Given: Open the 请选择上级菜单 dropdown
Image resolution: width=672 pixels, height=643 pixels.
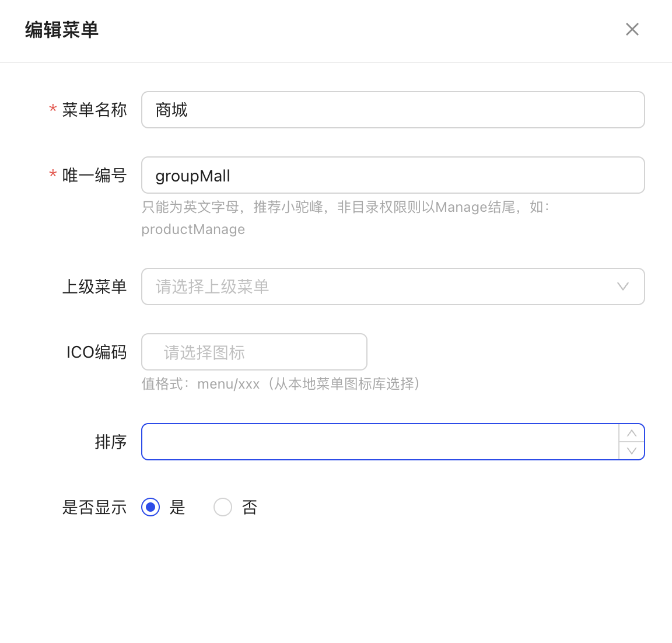Looking at the screenshot, I should [379, 286].
